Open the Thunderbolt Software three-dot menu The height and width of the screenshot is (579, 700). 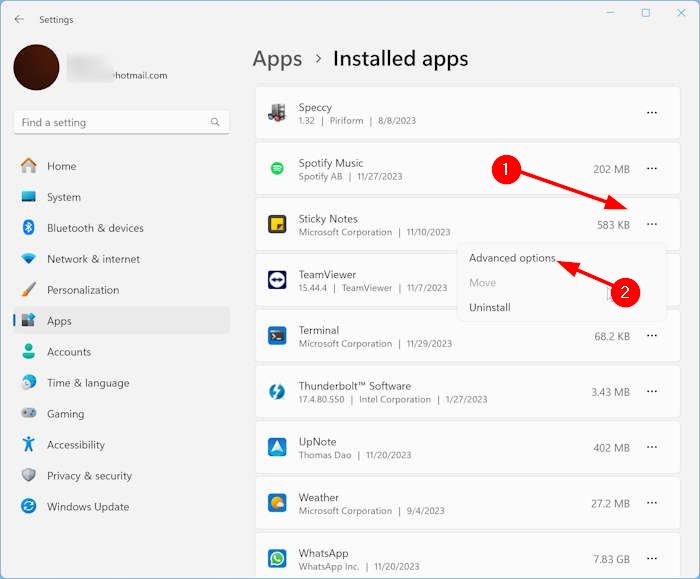pos(652,391)
